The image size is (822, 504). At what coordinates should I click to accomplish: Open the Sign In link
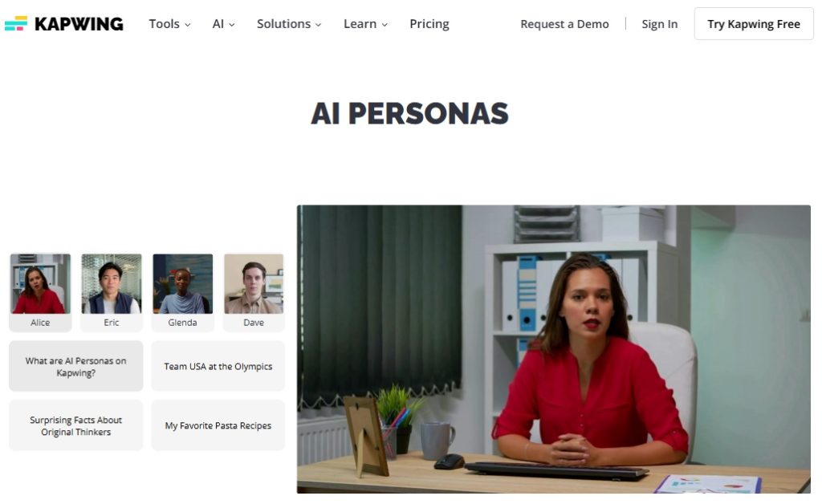(x=660, y=24)
